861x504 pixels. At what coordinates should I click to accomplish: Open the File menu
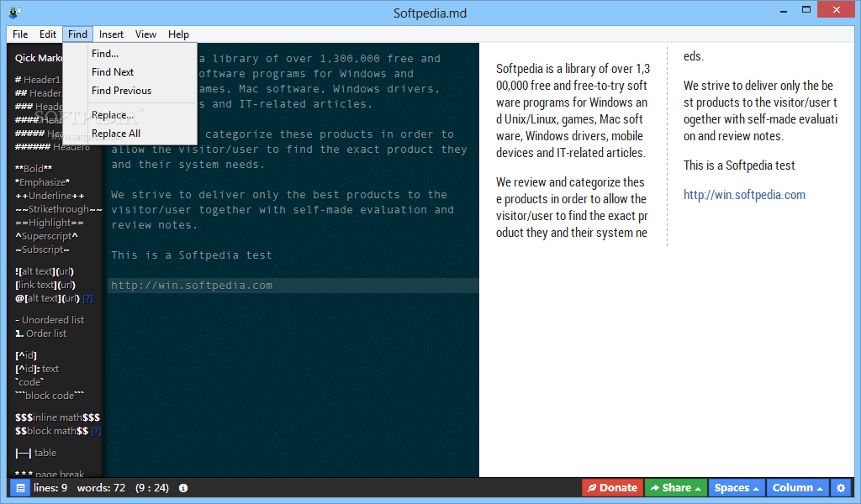[x=20, y=34]
